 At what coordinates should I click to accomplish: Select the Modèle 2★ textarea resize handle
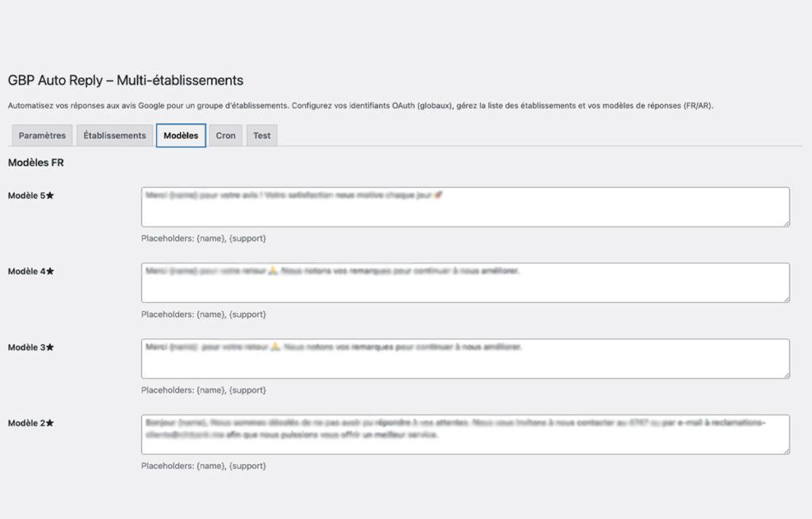point(786,450)
